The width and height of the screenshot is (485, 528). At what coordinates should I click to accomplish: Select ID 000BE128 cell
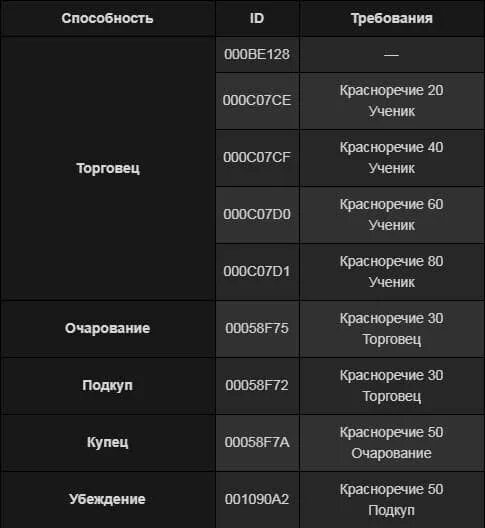[x=257, y=55]
